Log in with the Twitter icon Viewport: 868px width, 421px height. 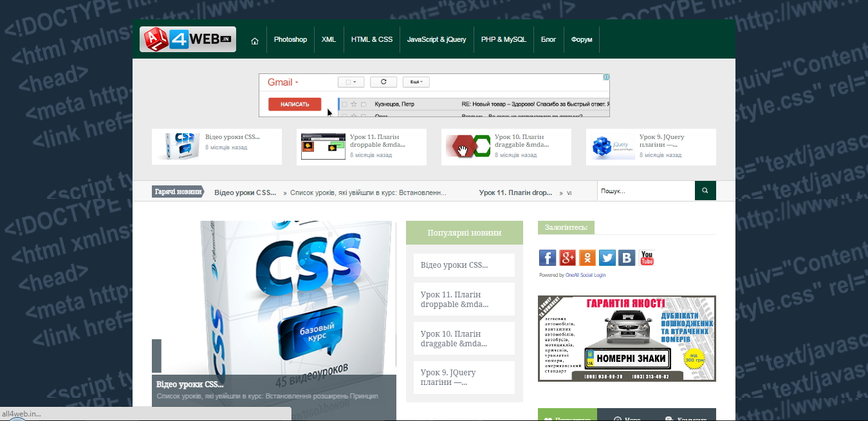(607, 257)
